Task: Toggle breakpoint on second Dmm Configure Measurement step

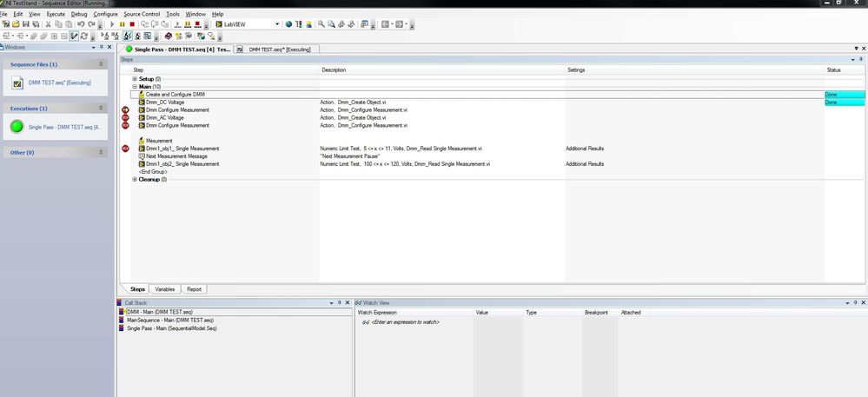Action: point(125,126)
